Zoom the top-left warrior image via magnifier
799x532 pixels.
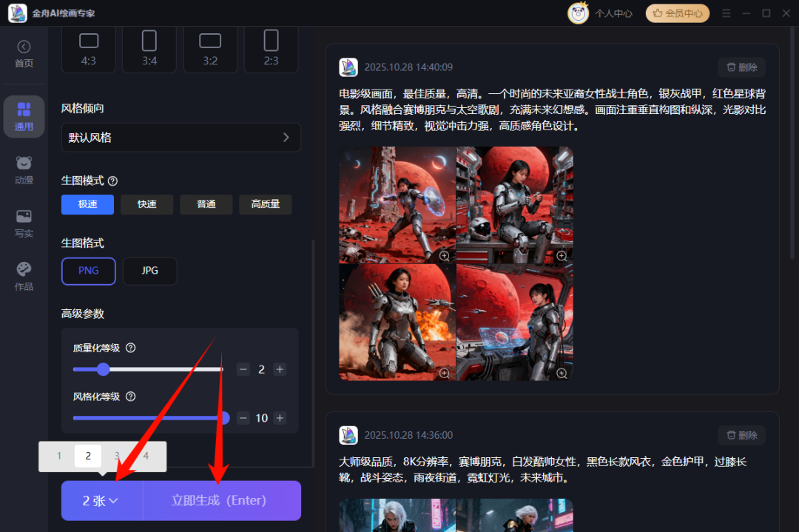(445, 256)
